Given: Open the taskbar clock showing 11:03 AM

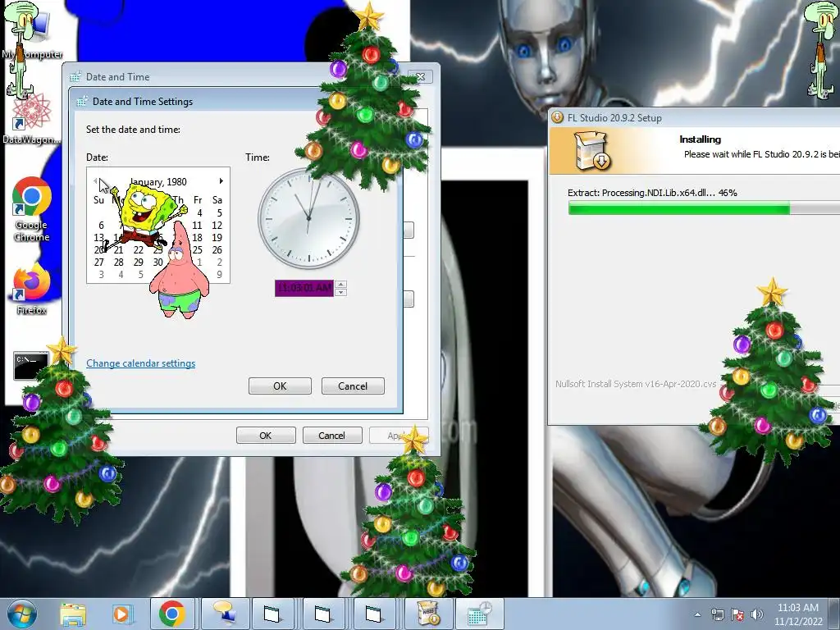Looking at the screenshot, I should coord(797,614).
